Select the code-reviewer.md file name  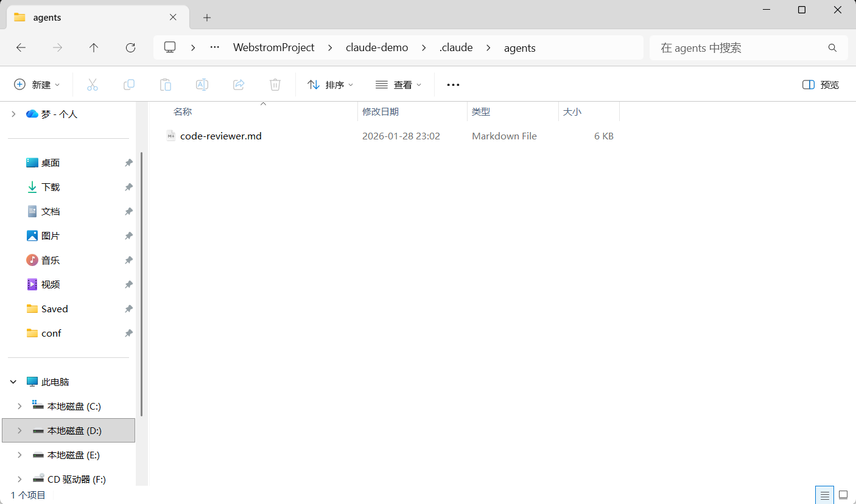click(221, 136)
